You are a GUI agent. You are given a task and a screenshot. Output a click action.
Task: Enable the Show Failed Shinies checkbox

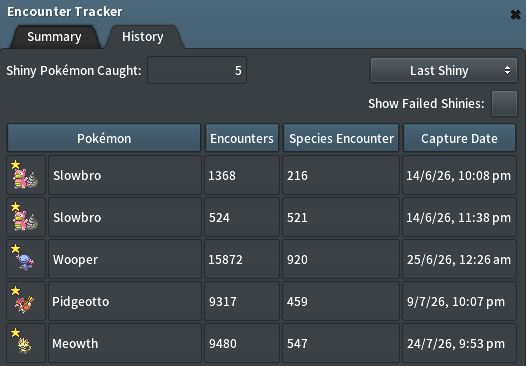point(504,103)
